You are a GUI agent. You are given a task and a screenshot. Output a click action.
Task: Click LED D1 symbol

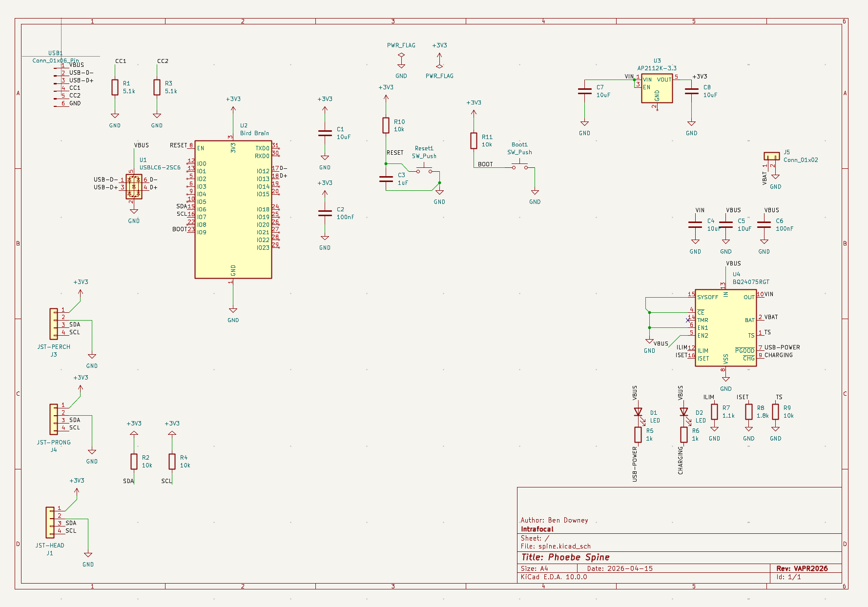[x=638, y=412]
